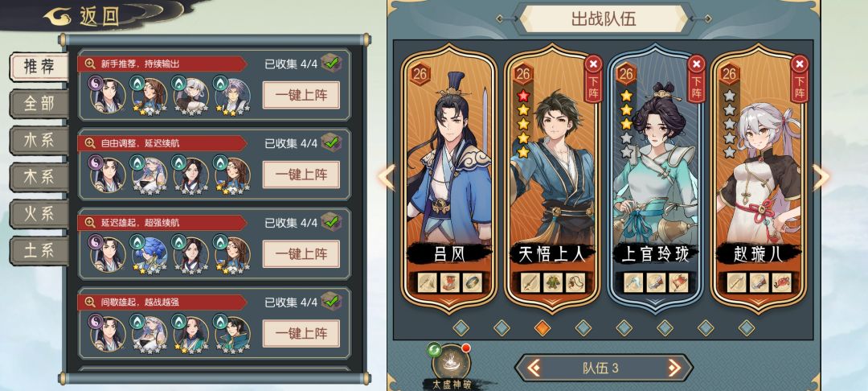
Task: Click 天悟上人's armor equipment slot icon
Action: point(552,282)
